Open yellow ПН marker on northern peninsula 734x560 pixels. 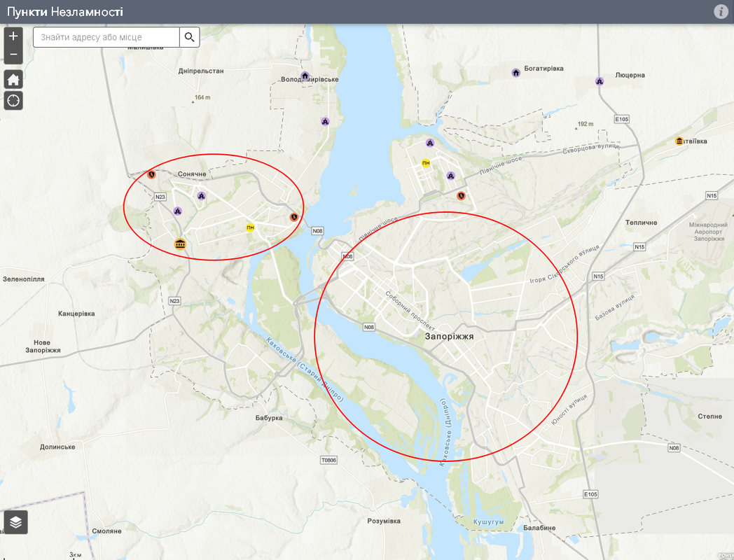(426, 163)
